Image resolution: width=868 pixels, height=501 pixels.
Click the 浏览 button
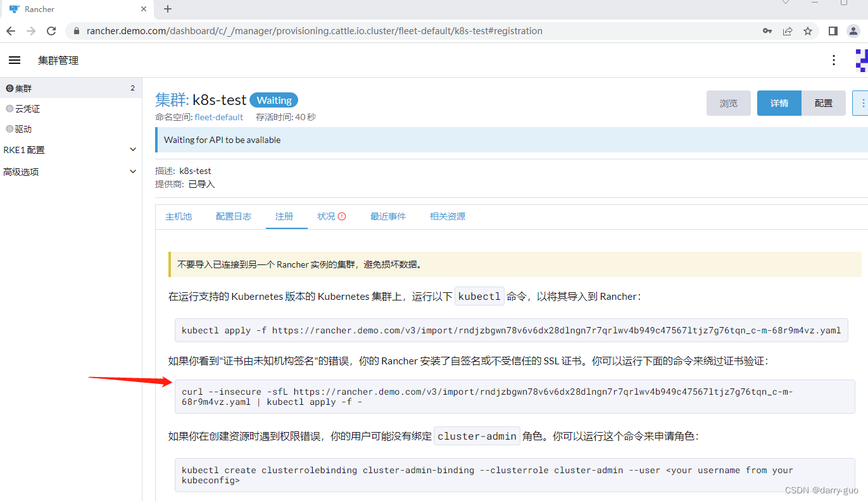click(x=729, y=103)
